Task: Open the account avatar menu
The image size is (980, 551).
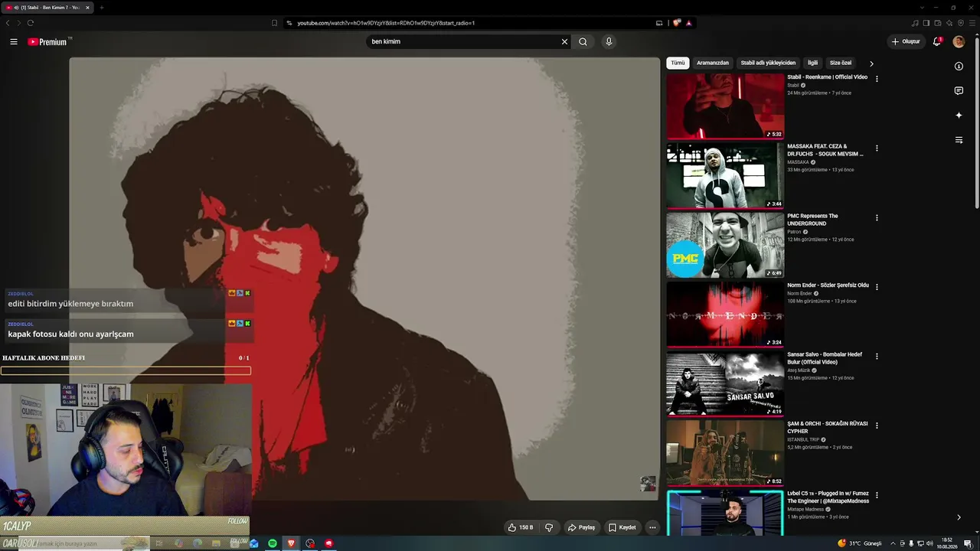Action: [x=959, y=42]
